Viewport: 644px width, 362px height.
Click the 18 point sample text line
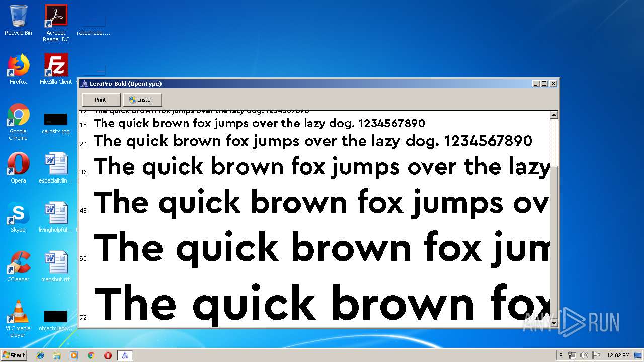tap(259, 124)
